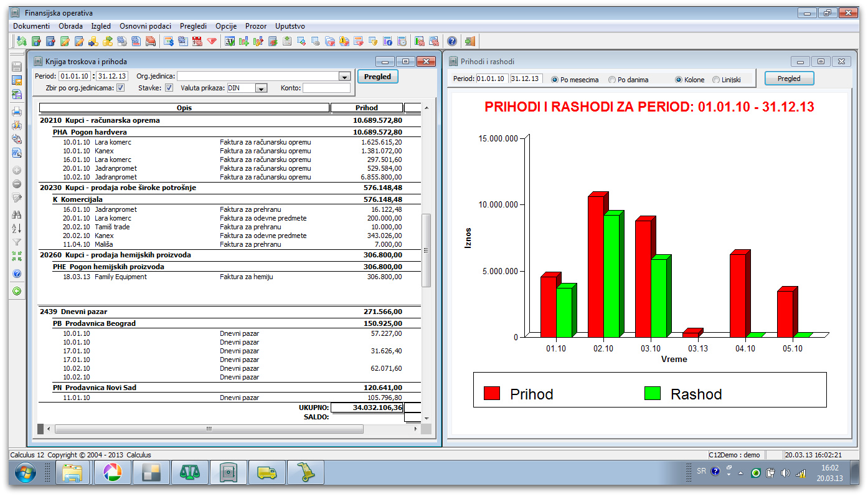Click the red diamond icon in toolbar
The width and height of the screenshot is (868, 496).
[x=212, y=41]
